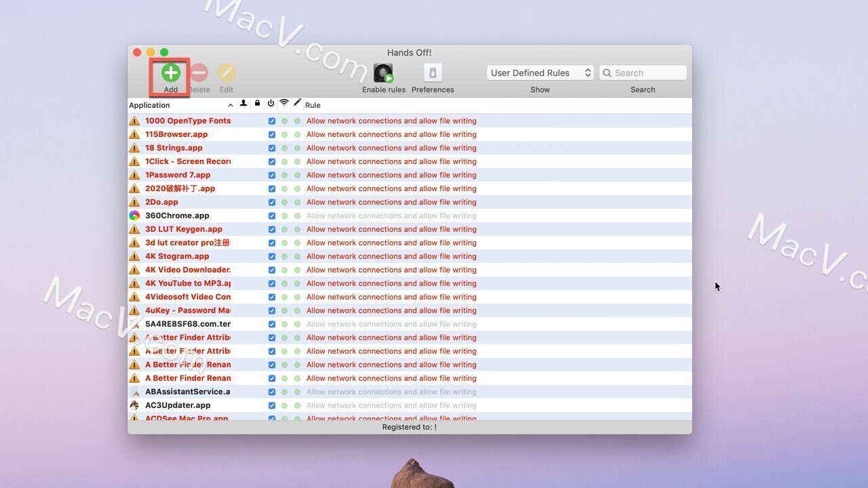Click the Registered to status bar text

[x=410, y=427]
